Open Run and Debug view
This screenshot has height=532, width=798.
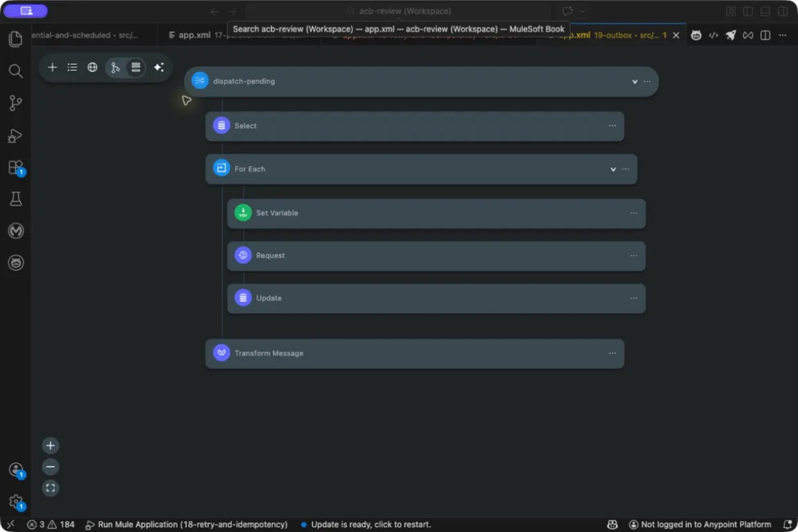tap(16, 135)
